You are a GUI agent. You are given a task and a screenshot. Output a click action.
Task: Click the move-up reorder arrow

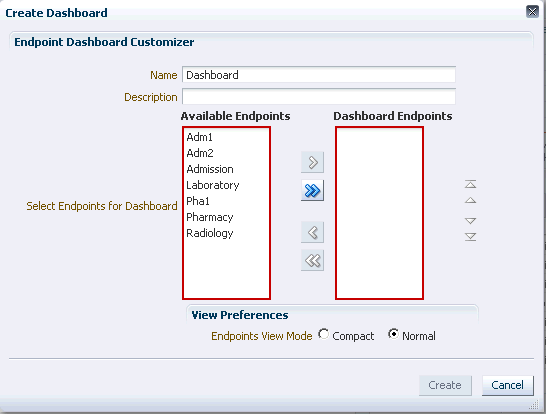[x=470, y=200]
